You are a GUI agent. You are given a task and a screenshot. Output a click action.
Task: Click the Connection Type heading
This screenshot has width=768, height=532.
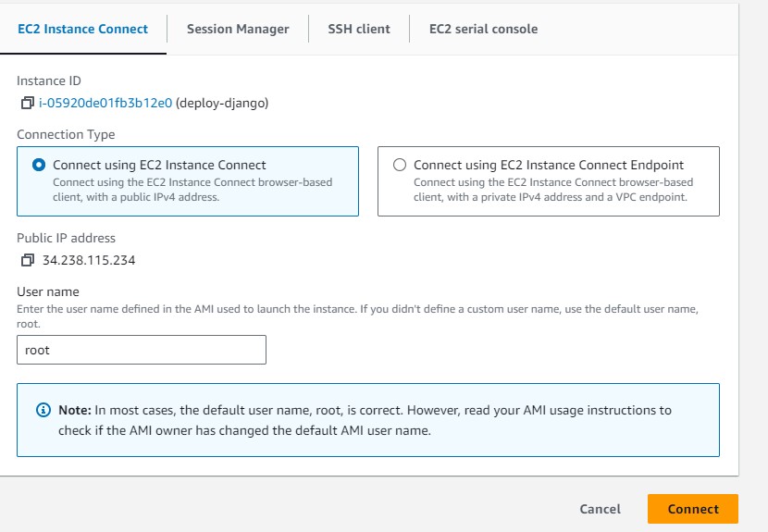tap(66, 134)
